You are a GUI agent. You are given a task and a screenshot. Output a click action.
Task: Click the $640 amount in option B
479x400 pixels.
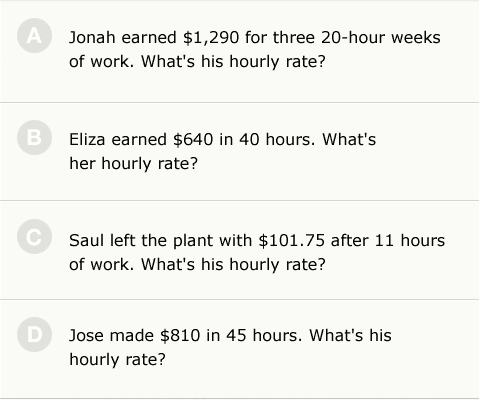[193, 139]
